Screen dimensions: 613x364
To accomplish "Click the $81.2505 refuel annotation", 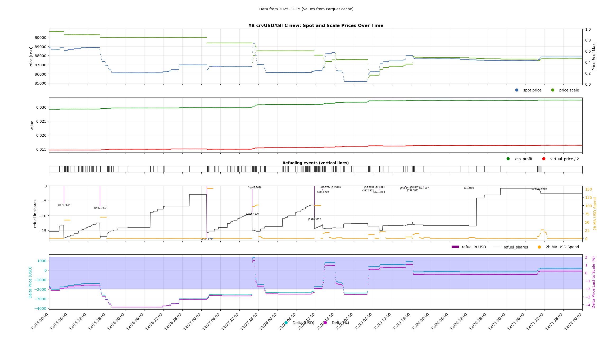I will coord(469,188).
